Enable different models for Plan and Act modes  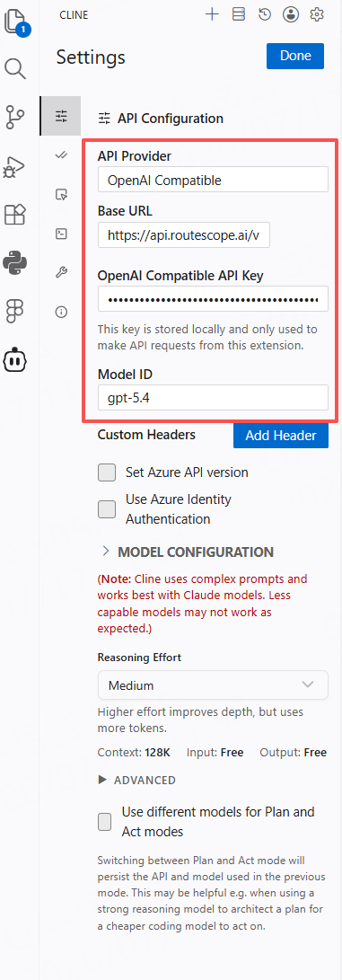coord(105,822)
